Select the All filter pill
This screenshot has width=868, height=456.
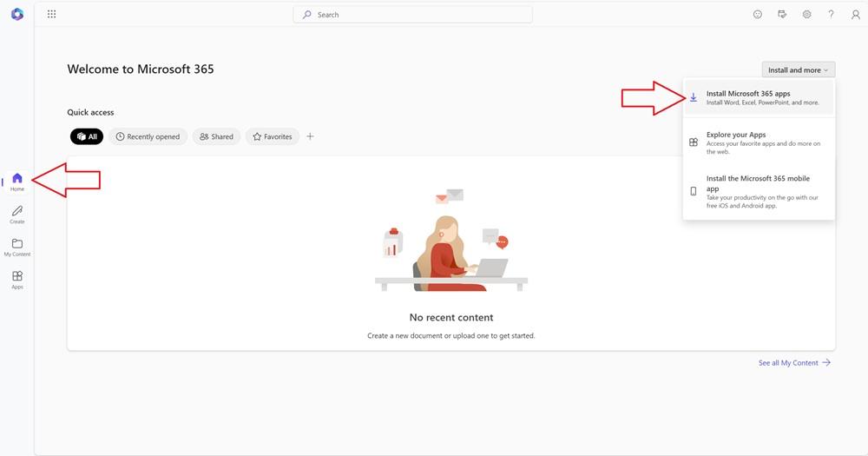click(x=86, y=136)
